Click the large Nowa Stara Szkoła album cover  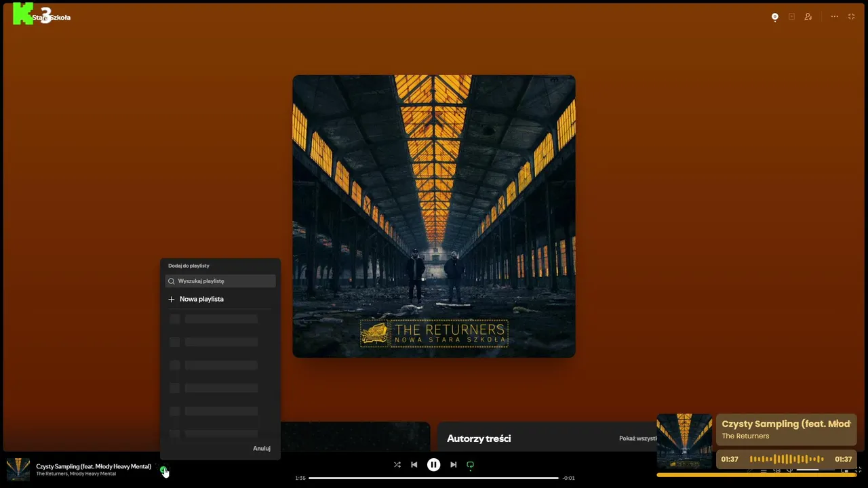point(434,216)
